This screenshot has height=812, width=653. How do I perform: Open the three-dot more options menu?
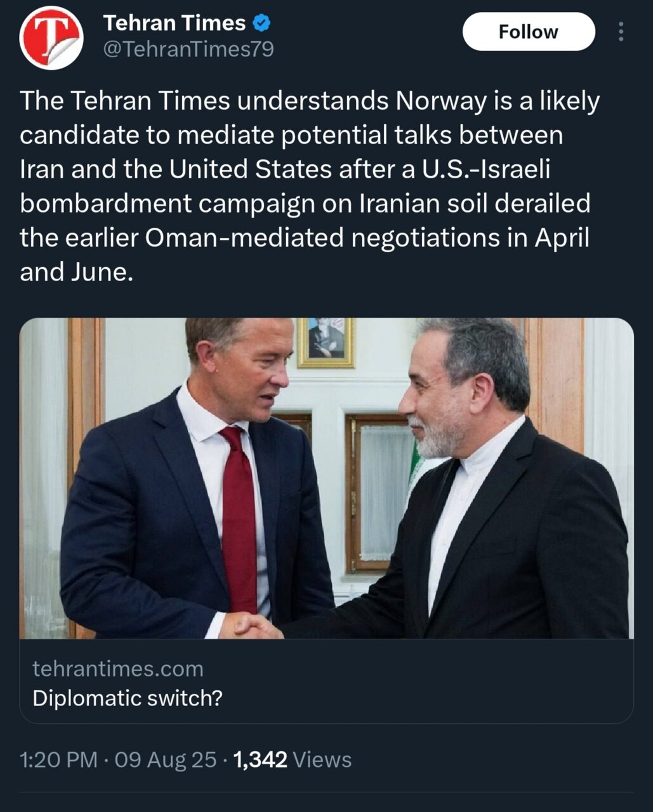[621, 32]
